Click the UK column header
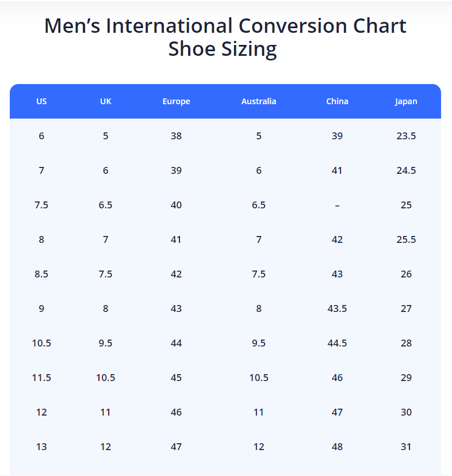The image size is (452, 476). (106, 101)
